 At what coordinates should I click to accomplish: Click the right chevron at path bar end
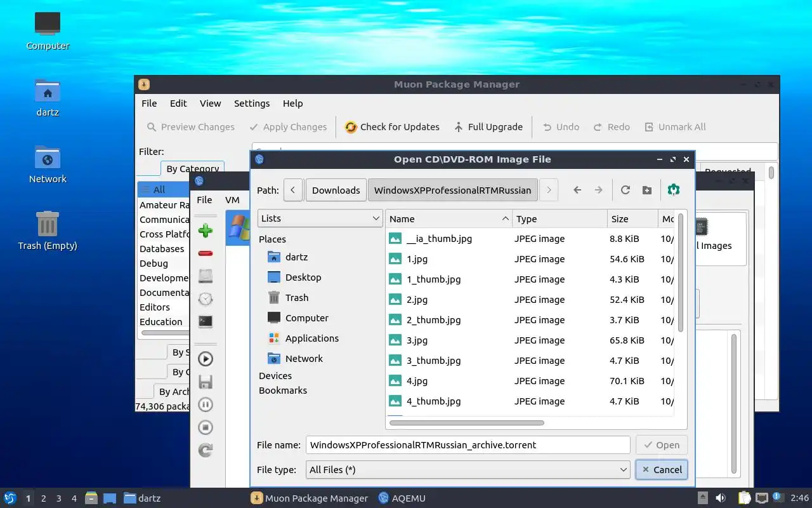(549, 190)
